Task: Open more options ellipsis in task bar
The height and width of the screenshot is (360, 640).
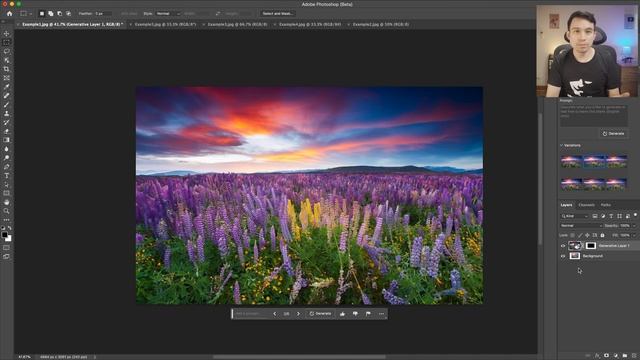Action: pyautogui.click(x=381, y=314)
